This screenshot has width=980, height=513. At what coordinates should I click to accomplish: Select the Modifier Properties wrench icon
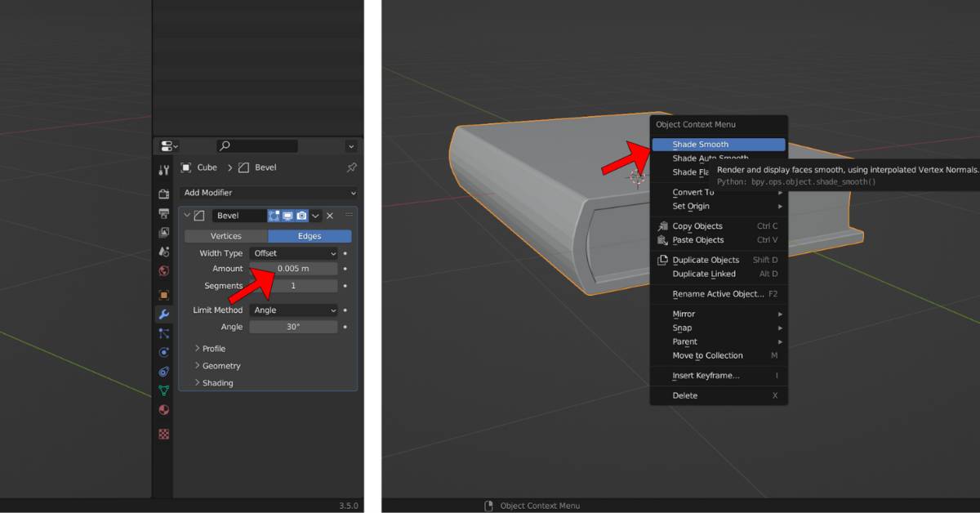(163, 314)
